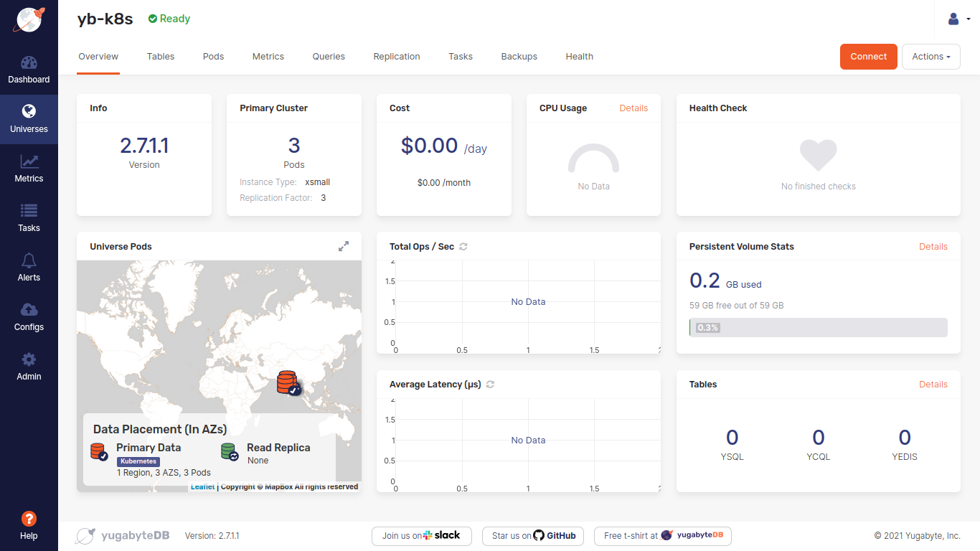Open Alerts bell icon
This screenshot has height=551, width=980.
pyautogui.click(x=29, y=261)
